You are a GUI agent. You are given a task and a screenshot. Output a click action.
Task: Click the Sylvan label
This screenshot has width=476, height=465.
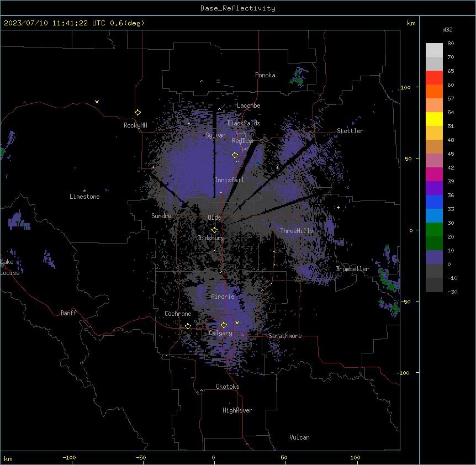(215, 135)
